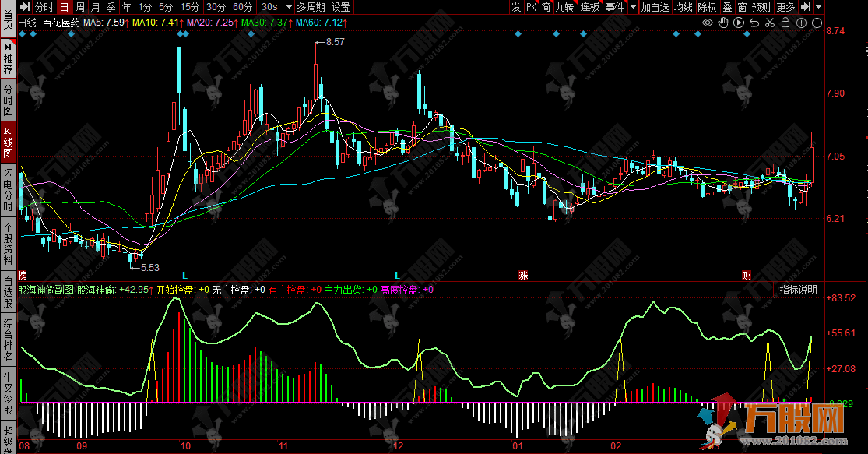Select the 日 daily period tab
The height and width of the screenshot is (454, 868).
pos(64,7)
